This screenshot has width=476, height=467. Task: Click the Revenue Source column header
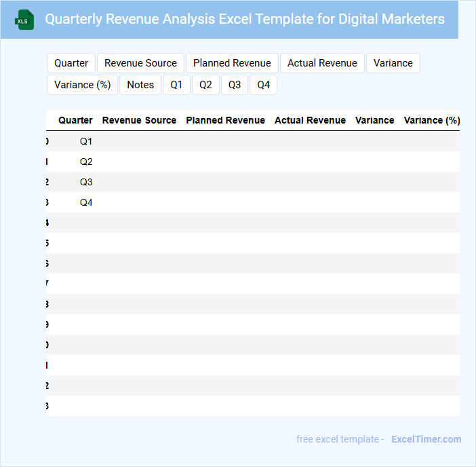click(139, 120)
